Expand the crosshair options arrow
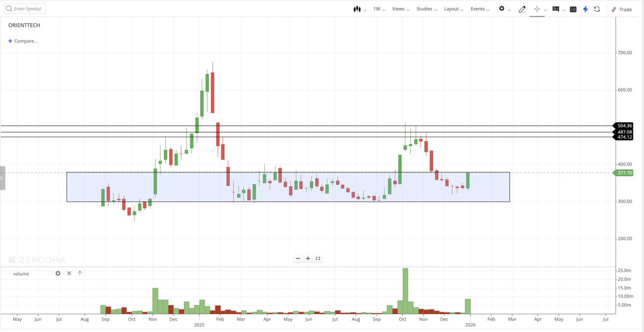Image resolution: width=644 pixels, height=332 pixels. tap(545, 10)
